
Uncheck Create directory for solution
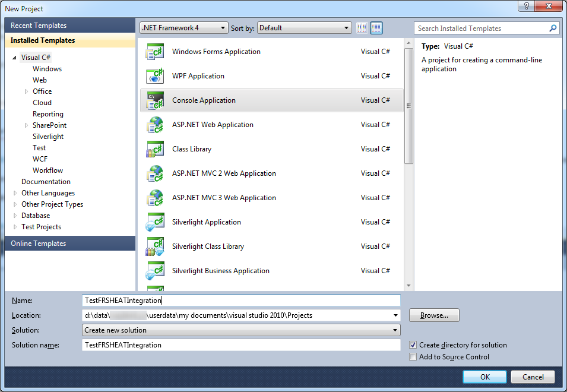pyautogui.click(x=413, y=345)
